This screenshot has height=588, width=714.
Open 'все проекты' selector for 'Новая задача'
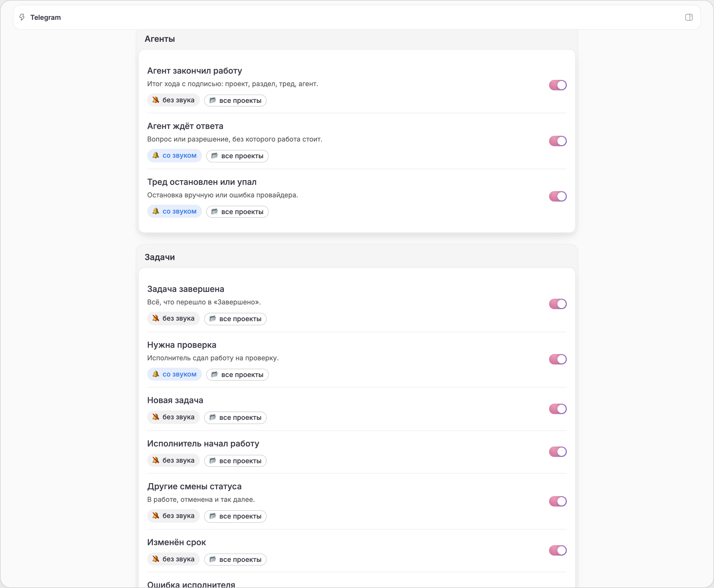pos(235,418)
